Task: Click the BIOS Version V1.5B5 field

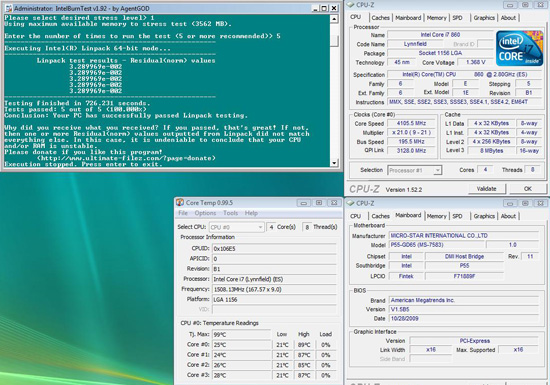Action: (464, 310)
